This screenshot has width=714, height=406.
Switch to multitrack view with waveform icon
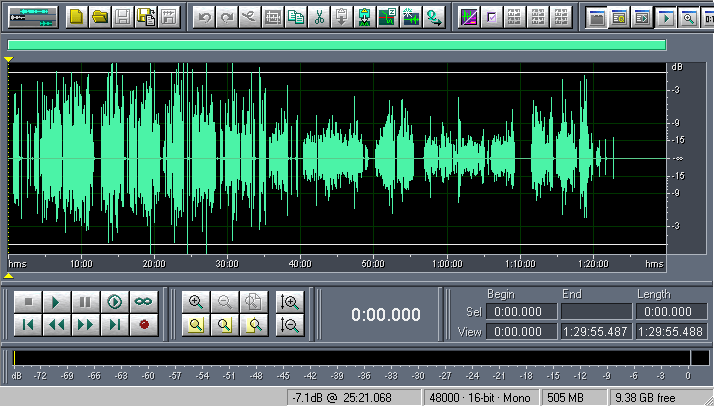(33, 17)
